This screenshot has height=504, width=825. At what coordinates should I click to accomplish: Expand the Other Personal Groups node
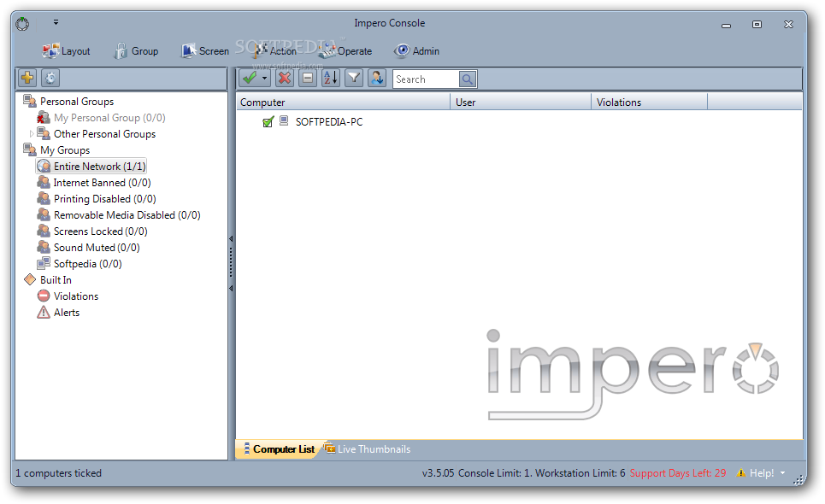(31, 134)
